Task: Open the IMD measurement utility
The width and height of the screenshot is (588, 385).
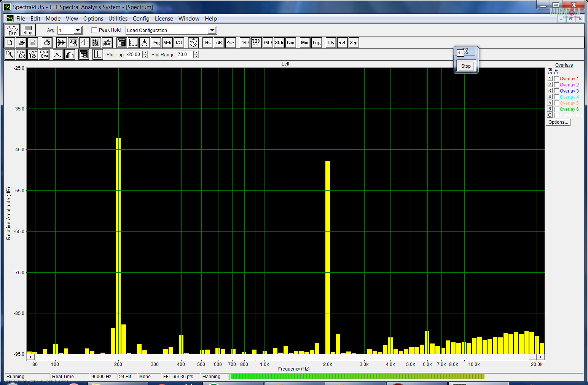Action: pos(268,43)
